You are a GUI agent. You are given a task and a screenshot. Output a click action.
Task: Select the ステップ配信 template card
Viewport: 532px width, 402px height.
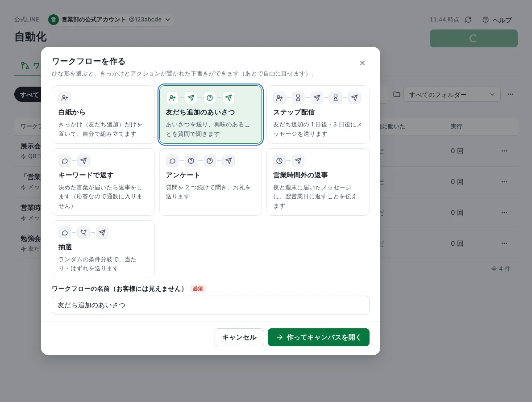tap(318, 114)
